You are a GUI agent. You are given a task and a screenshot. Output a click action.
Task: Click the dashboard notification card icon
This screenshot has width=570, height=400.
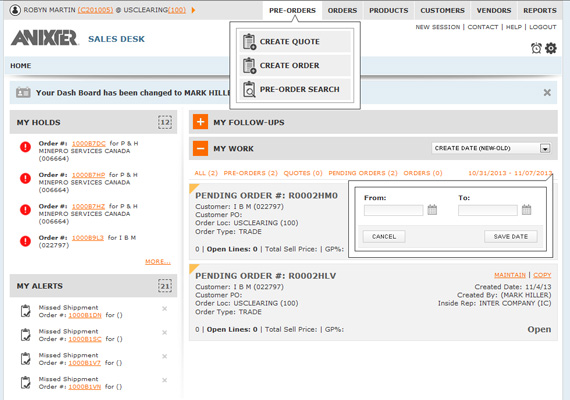pyautogui.click(x=23, y=92)
